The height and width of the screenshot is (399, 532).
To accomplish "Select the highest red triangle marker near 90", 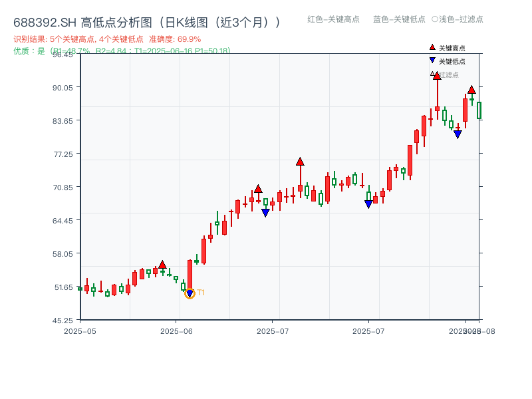I will point(437,75).
